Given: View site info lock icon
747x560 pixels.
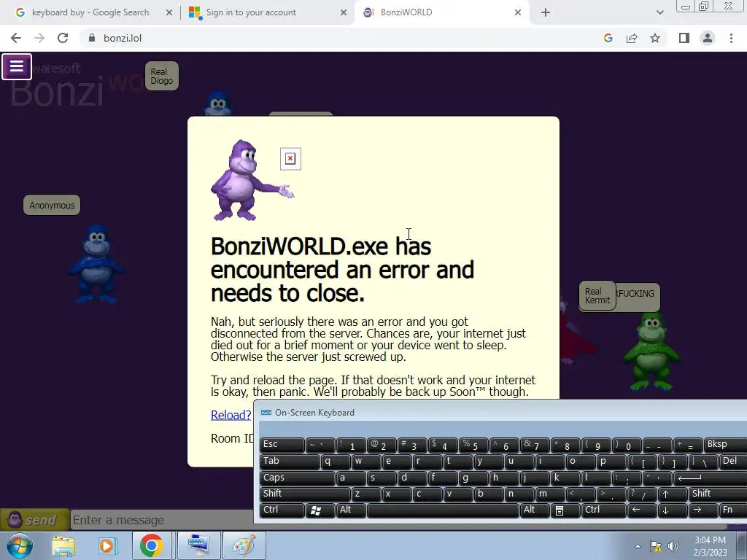Looking at the screenshot, I should click(x=92, y=38).
